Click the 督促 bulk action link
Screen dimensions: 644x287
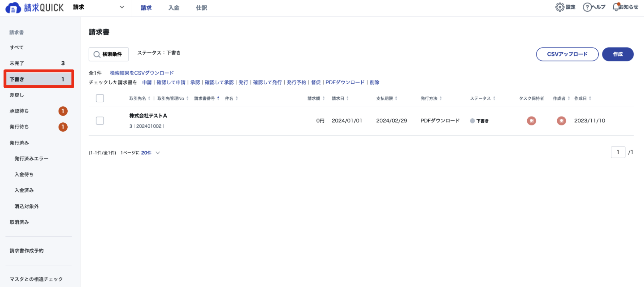coord(316,82)
